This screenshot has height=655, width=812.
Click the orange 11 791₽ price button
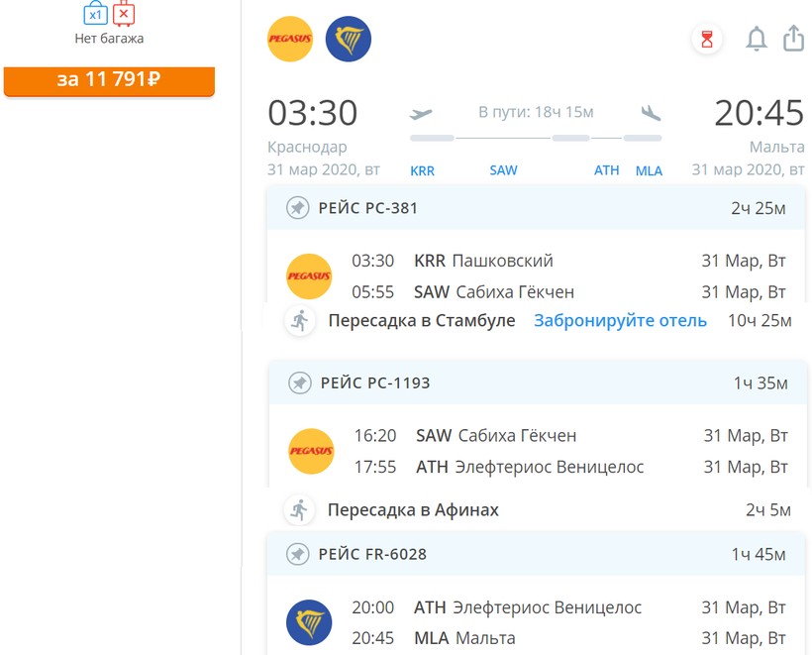coord(109,80)
